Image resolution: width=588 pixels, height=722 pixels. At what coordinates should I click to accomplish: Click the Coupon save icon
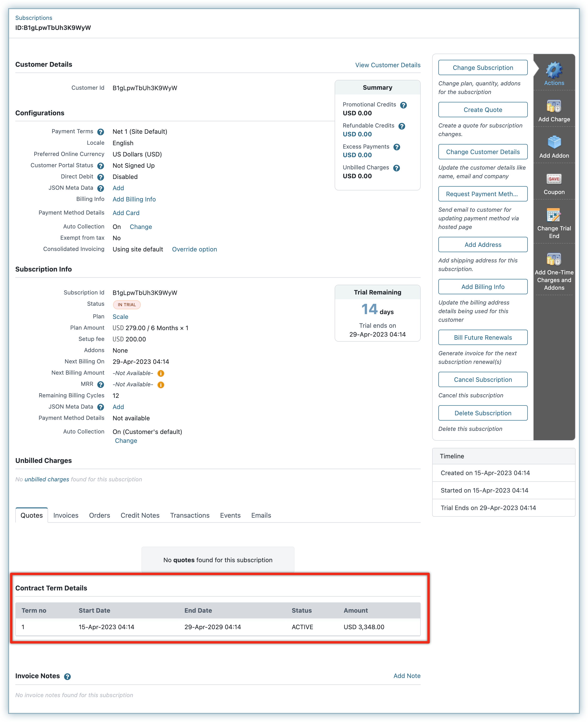tap(554, 179)
